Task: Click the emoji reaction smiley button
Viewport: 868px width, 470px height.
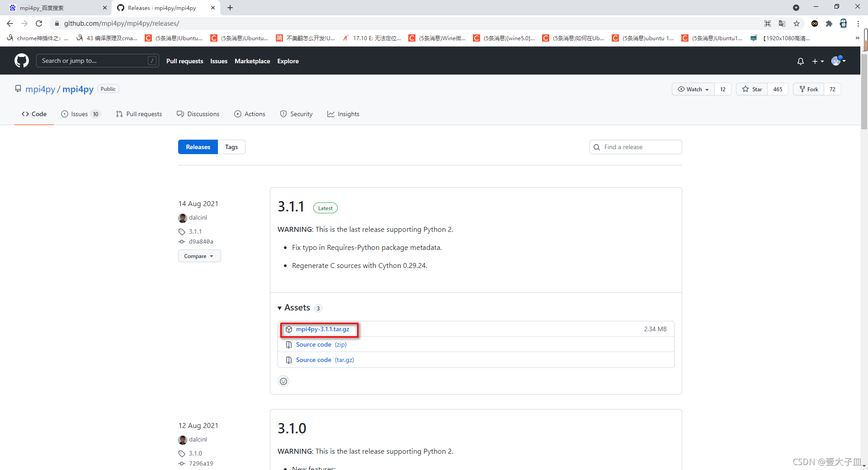Action: [283, 381]
